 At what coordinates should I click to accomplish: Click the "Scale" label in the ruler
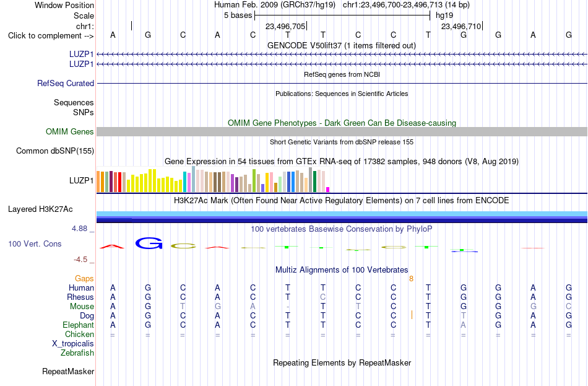pos(84,15)
